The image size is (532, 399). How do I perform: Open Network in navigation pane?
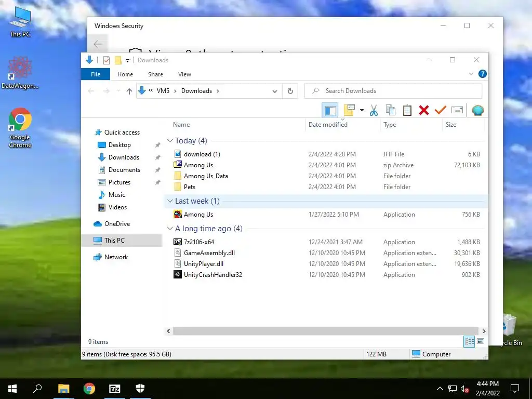click(x=116, y=257)
